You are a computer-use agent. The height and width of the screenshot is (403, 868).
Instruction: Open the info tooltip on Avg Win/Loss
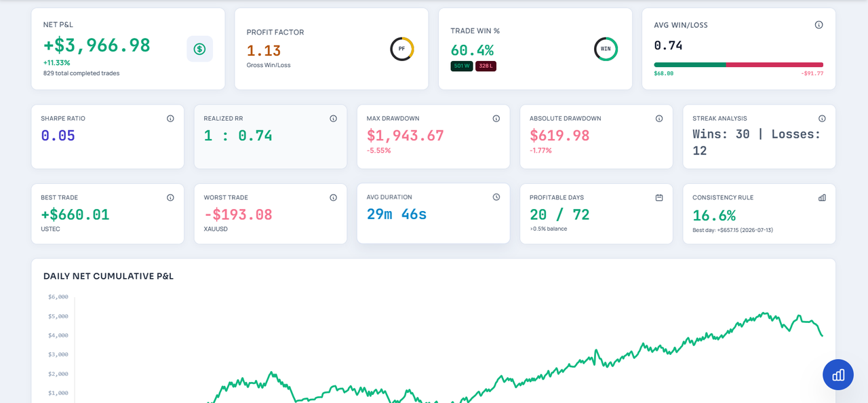pyautogui.click(x=818, y=25)
